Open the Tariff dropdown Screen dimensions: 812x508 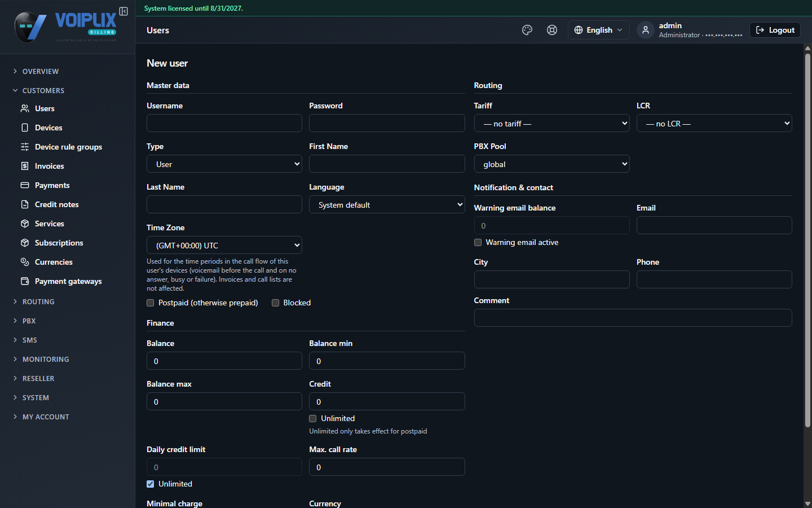pyautogui.click(x=552, y=124)
